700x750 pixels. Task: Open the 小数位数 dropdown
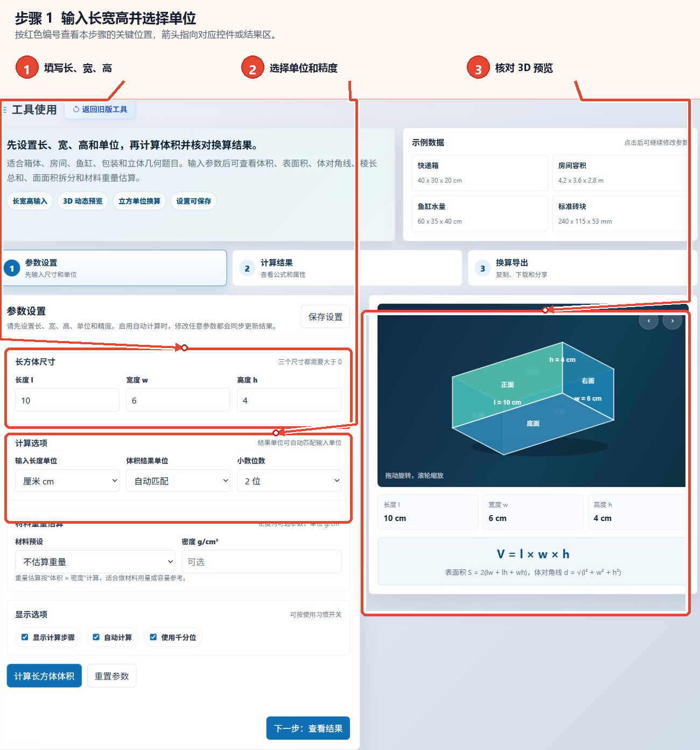289,481
